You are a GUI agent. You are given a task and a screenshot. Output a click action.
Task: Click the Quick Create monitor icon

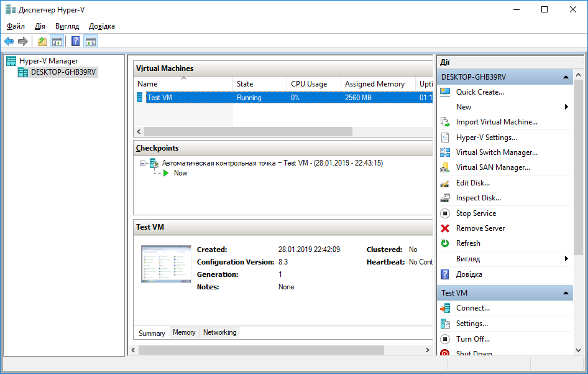pos(445,92)
